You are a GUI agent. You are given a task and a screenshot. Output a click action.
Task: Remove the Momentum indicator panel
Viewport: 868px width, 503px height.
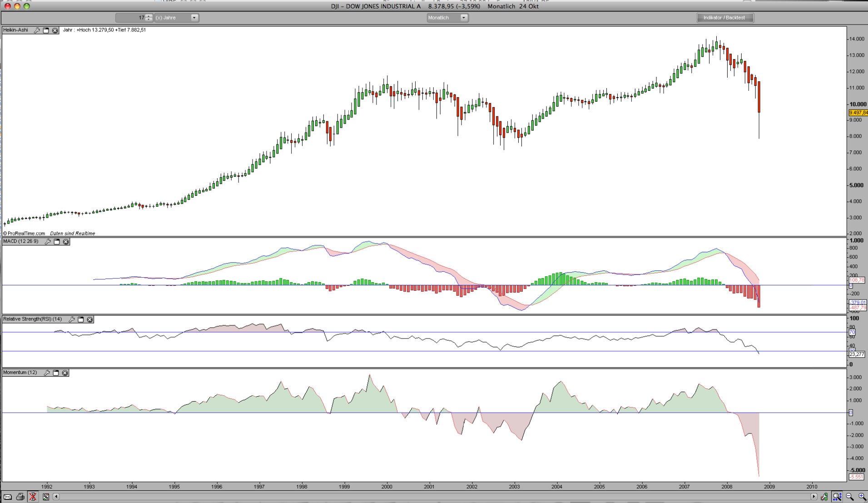tap(65, 373)
